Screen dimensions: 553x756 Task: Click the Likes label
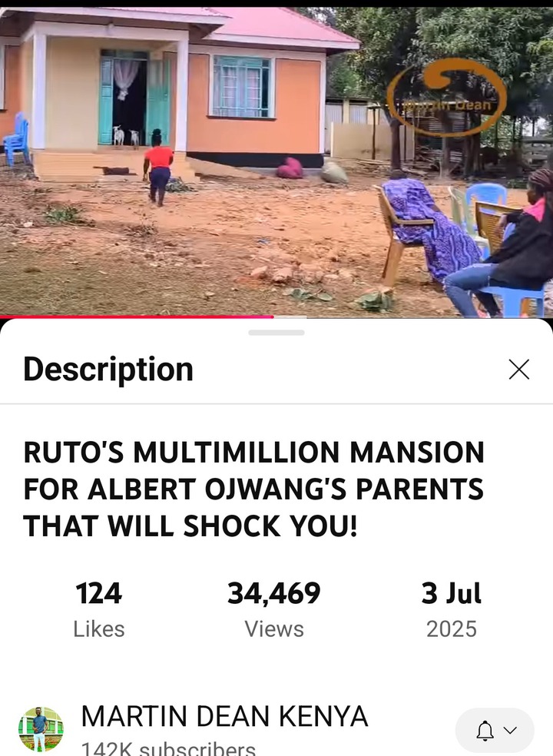click(x=99, y=629)
